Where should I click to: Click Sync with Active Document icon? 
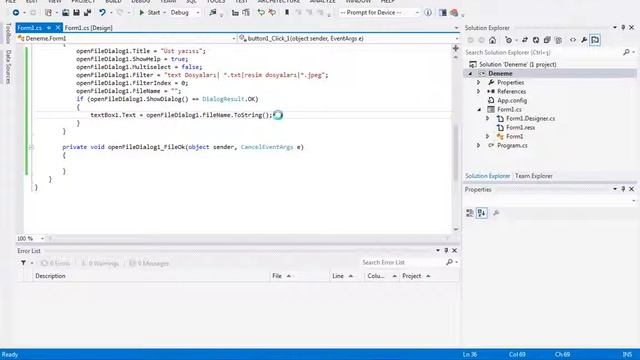coord(525,40)
